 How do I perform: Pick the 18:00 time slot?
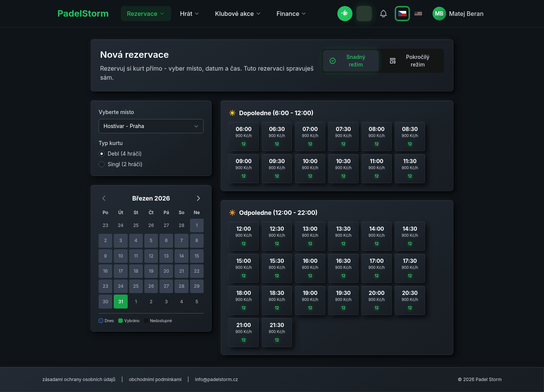244,301
